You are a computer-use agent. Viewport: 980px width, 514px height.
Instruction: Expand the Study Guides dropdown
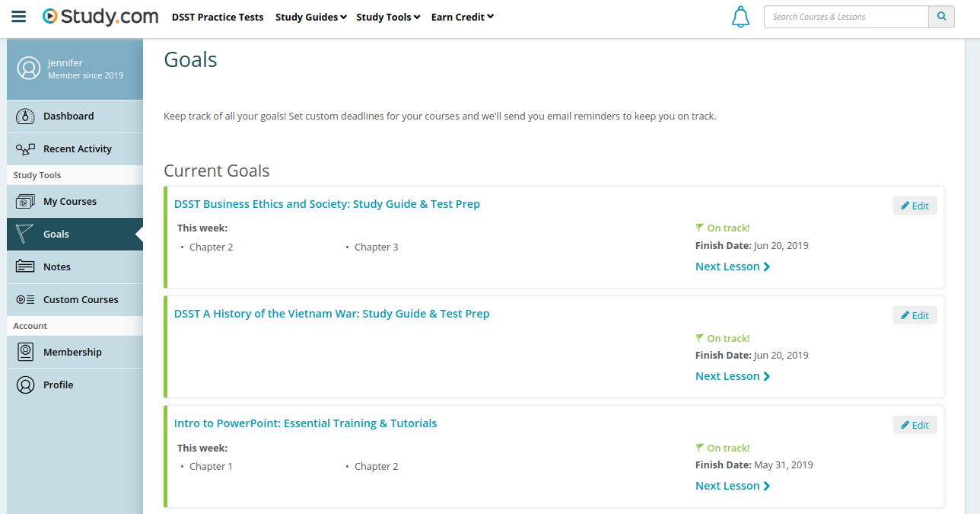click(x=311, y=17)
